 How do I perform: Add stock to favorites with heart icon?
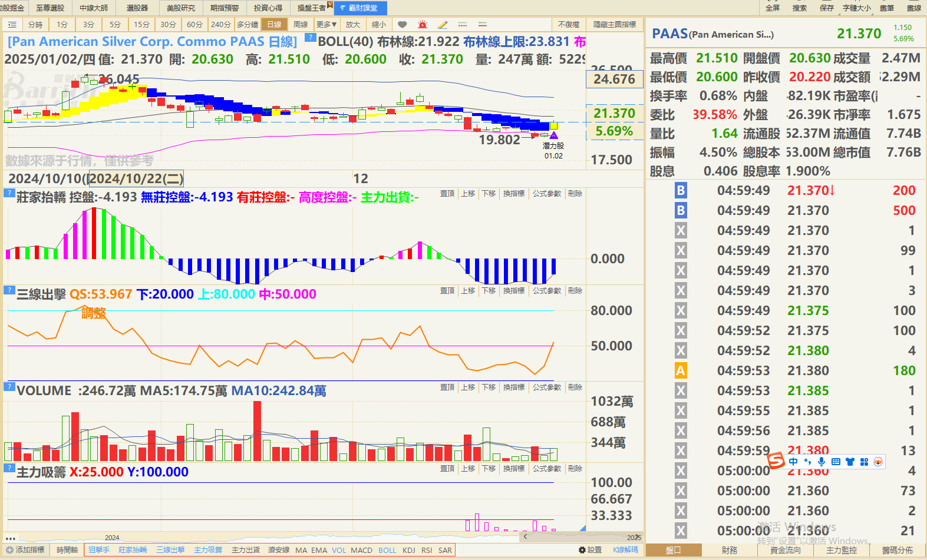coord(403,24)
